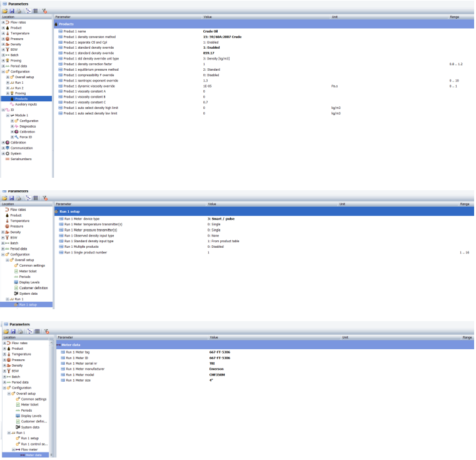
Task: Expand Diagnostics node under Module 1
Action: pyautogui.click(x=12, y=126)
